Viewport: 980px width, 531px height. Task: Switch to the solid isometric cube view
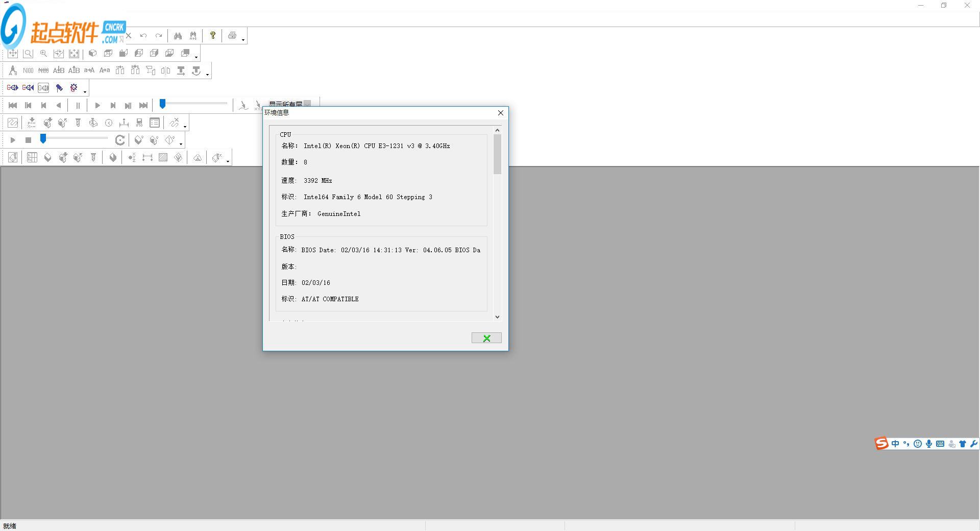(x=92, y=53)
